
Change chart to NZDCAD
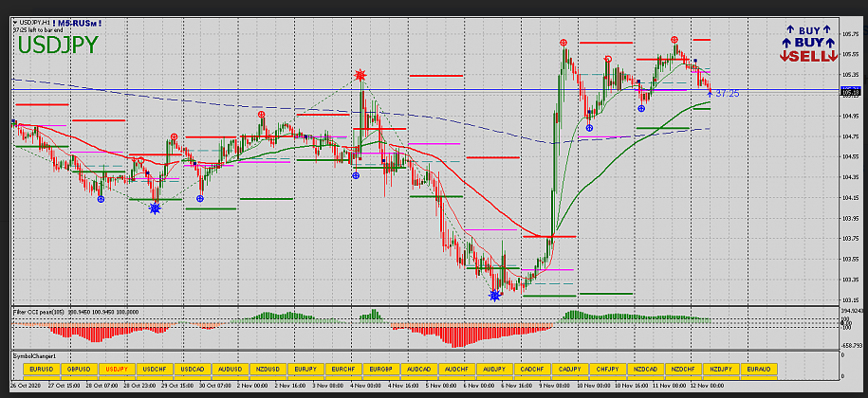pos(645,369)
